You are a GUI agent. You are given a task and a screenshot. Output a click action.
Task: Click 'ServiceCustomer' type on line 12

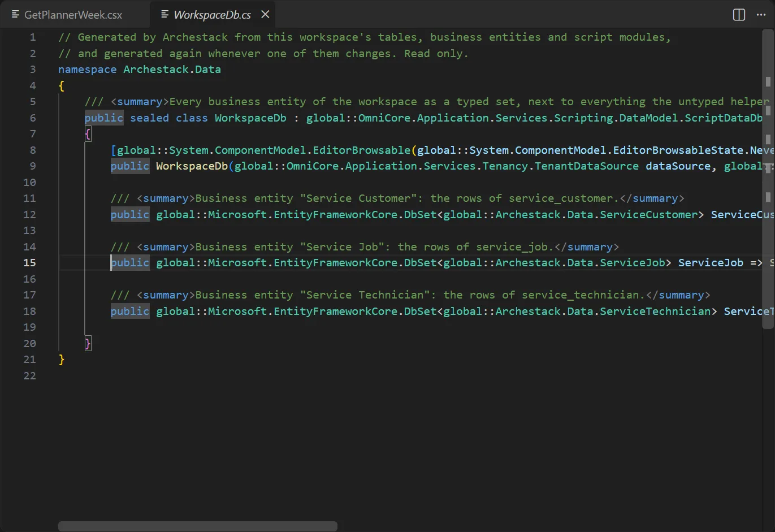pos(649,215)
